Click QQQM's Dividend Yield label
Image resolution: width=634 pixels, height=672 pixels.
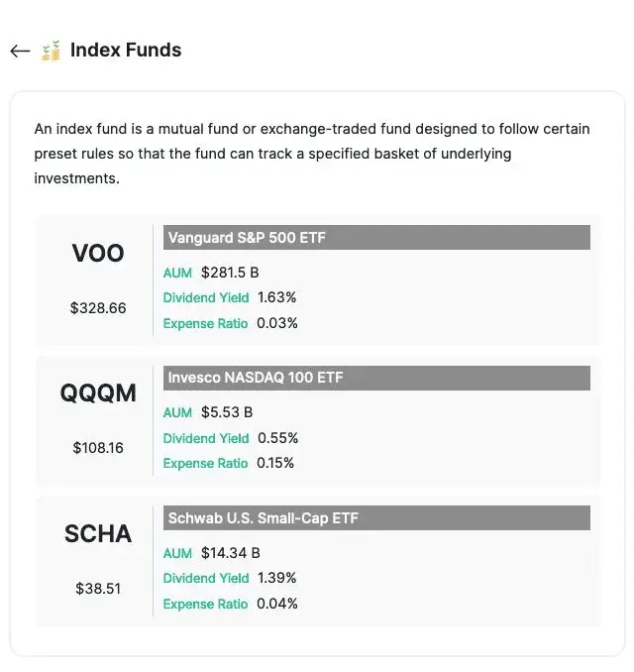point(206,438)
